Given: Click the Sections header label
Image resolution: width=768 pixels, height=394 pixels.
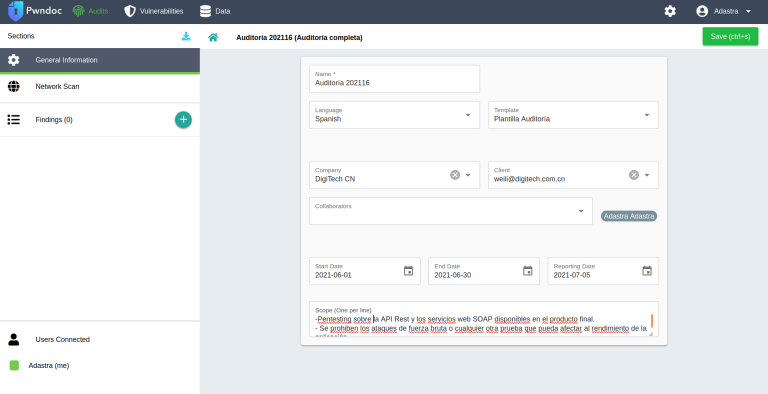Looking at the screenshot, I should 21,36.
